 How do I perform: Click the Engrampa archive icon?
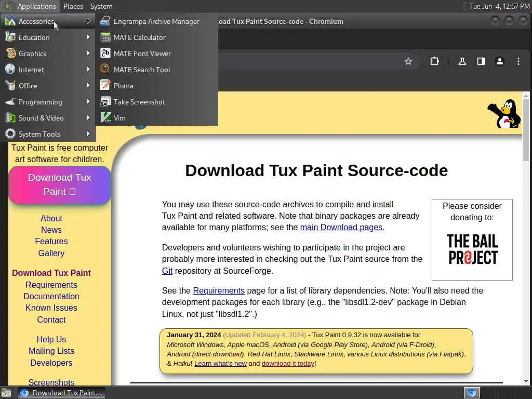(105, 21)
